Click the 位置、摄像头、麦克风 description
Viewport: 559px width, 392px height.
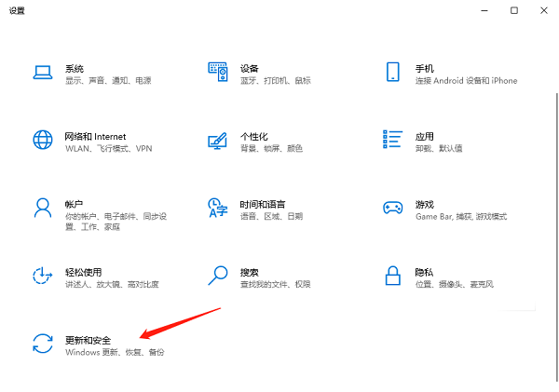pos(455,285)
